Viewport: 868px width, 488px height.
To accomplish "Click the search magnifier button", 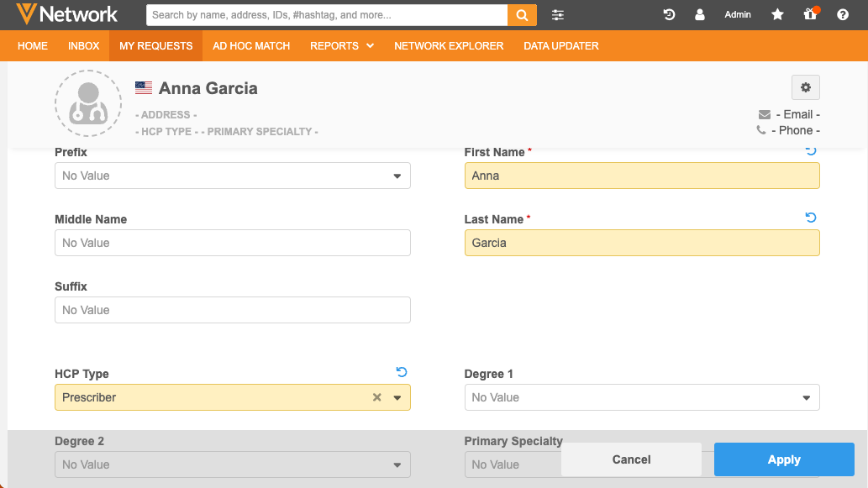I will pos(521,15).
